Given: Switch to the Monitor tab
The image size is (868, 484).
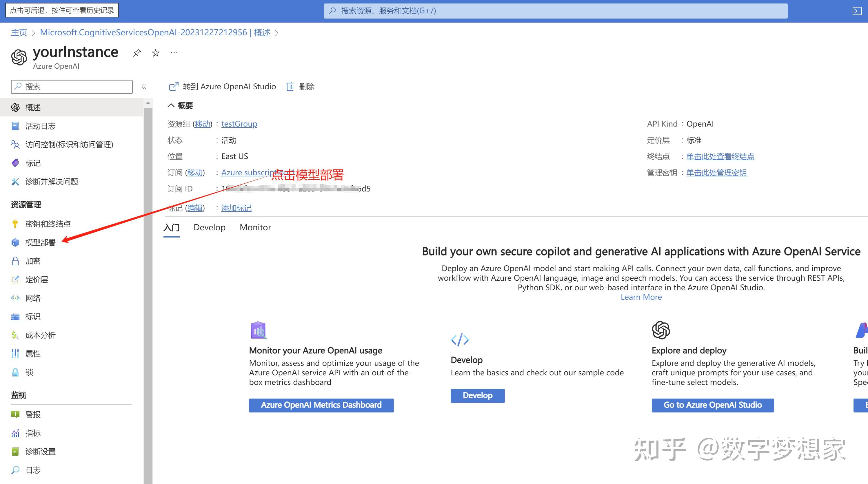Looking at the screenshot, I should (255, 227).
